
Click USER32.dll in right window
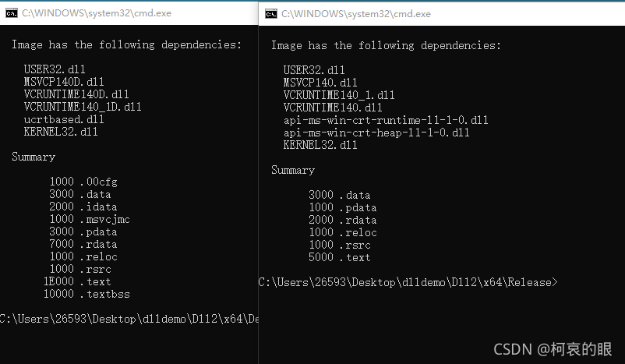314,70
